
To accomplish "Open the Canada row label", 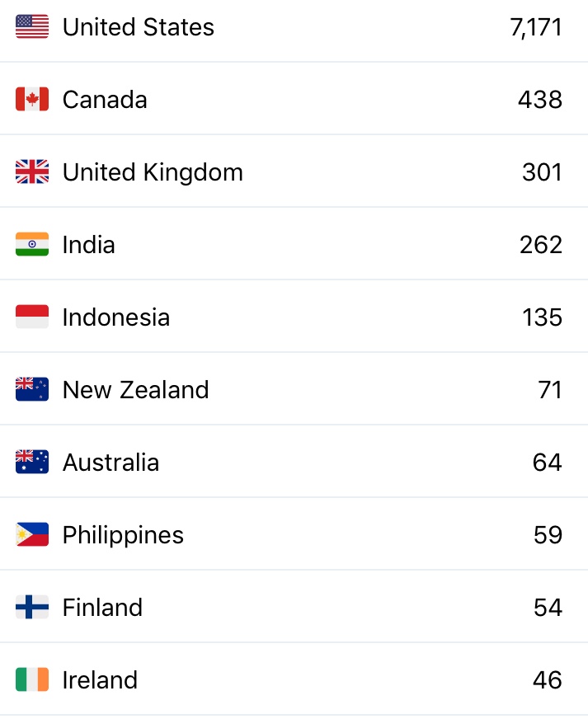I will [x=105, y=100].
